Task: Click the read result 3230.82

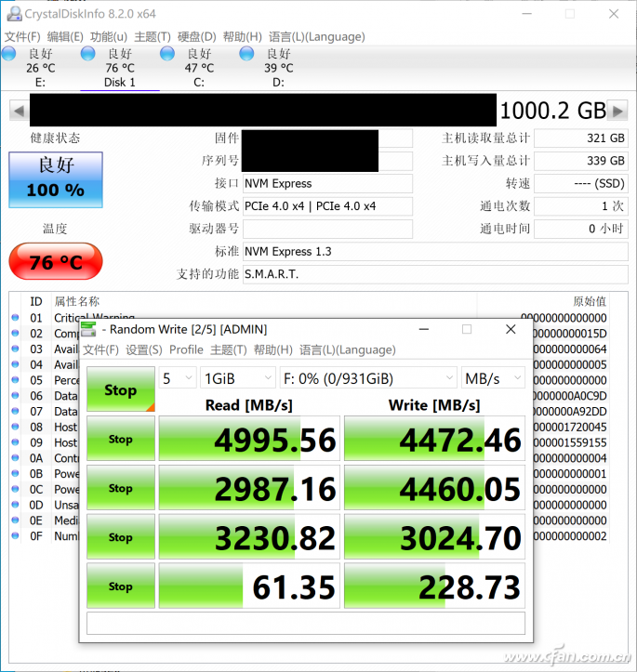Action: point(249,537)
